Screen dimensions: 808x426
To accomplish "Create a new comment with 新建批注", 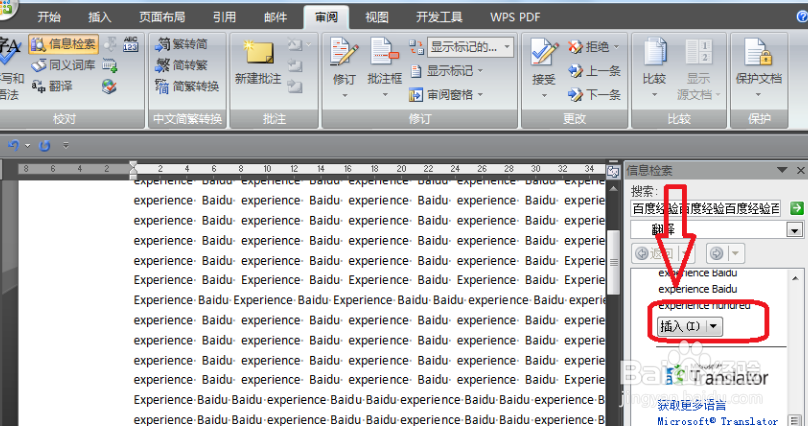I will [258, 63].
